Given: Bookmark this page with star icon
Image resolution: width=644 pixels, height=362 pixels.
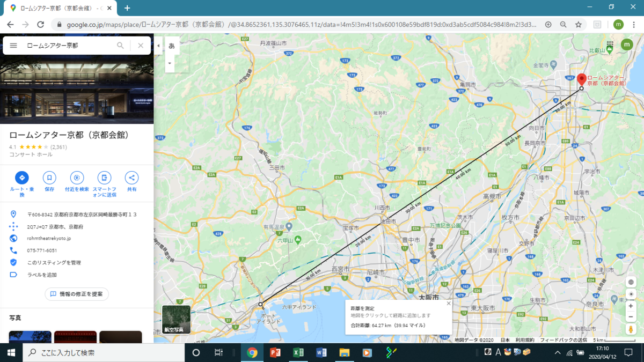Looking at the screenshot, I should [x=579, y=24].
